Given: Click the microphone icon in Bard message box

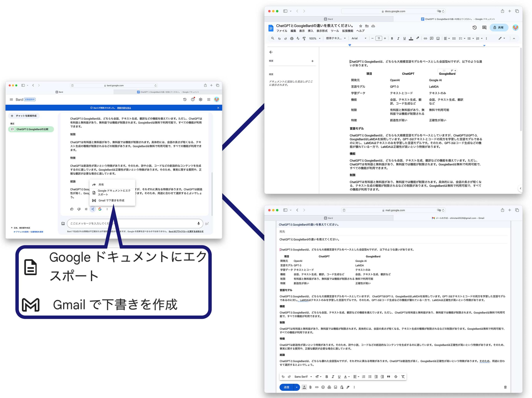Looking at the screenshot, I should 199,224.
